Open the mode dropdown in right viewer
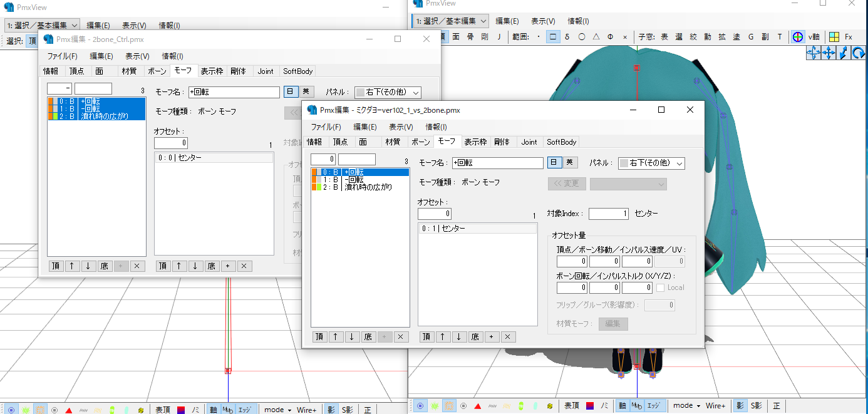This screenshot has width=868, height=414. (x=686, y=406)
